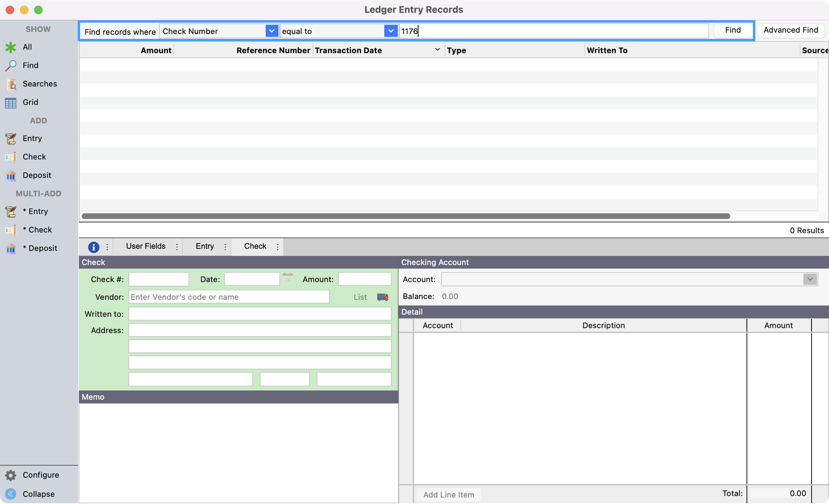This screenshot has height=504, width=829.
Task: Open the multi-add Check tool
Action: (x=11, y=229)
